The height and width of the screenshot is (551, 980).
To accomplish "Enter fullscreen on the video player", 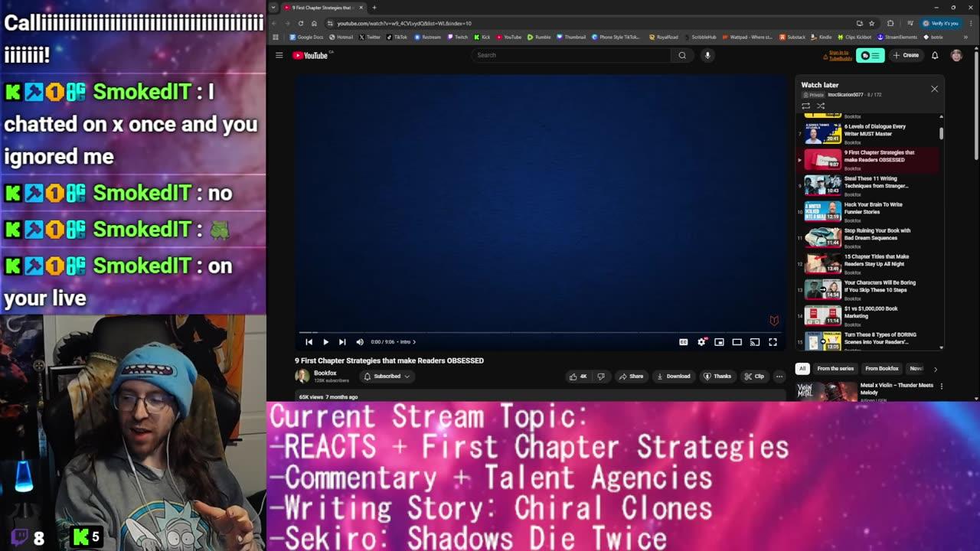I will pos(773,342).
